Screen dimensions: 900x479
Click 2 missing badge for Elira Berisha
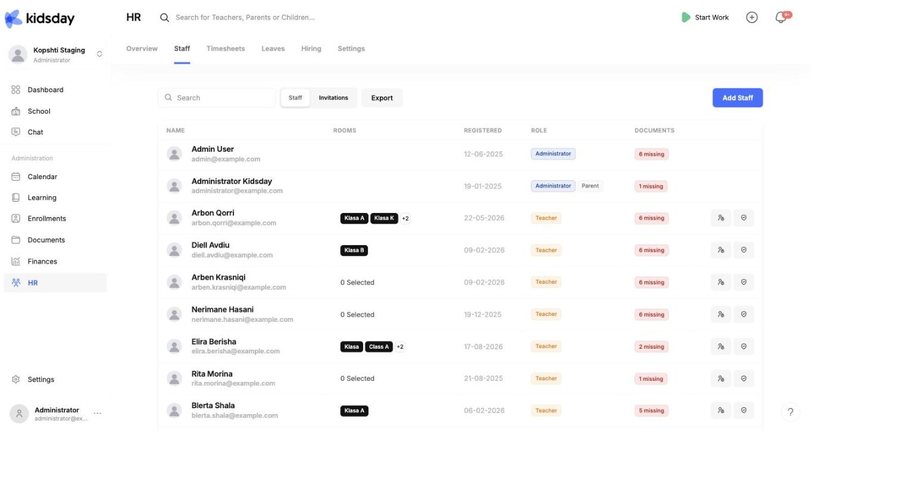point(651,347)
